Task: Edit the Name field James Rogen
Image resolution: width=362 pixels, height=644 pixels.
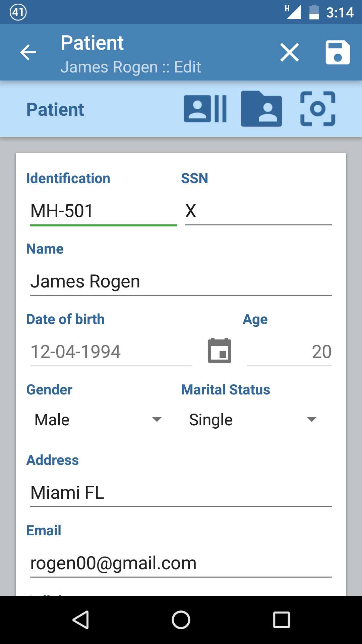Action: click(181, 281)
